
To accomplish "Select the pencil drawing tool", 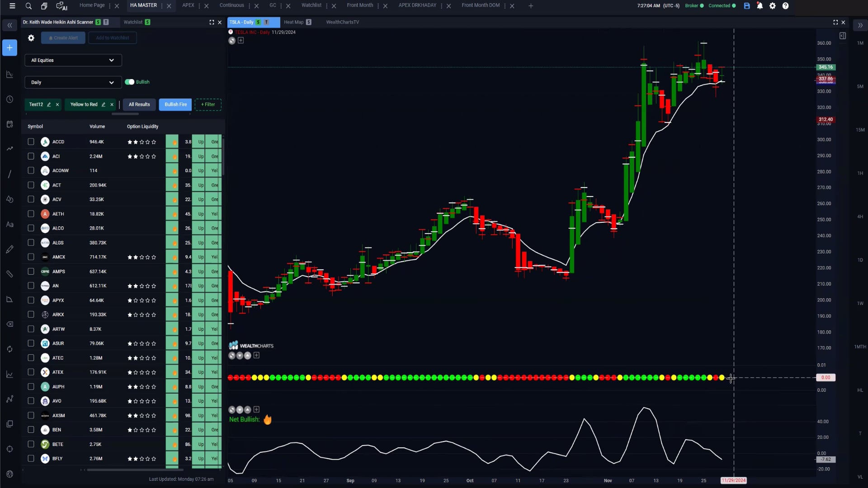I will [x=9, y=249].
